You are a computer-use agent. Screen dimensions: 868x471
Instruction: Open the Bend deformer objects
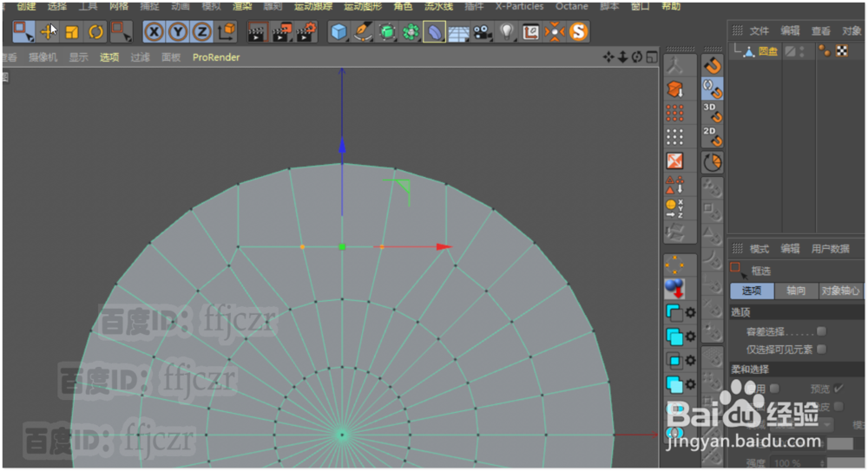435,31
